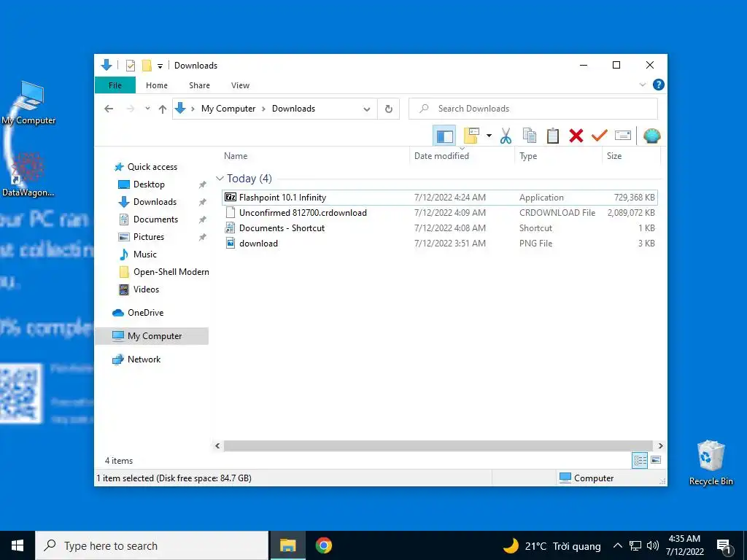Show hidden system tray icons
747x560 pixels.
617,545
